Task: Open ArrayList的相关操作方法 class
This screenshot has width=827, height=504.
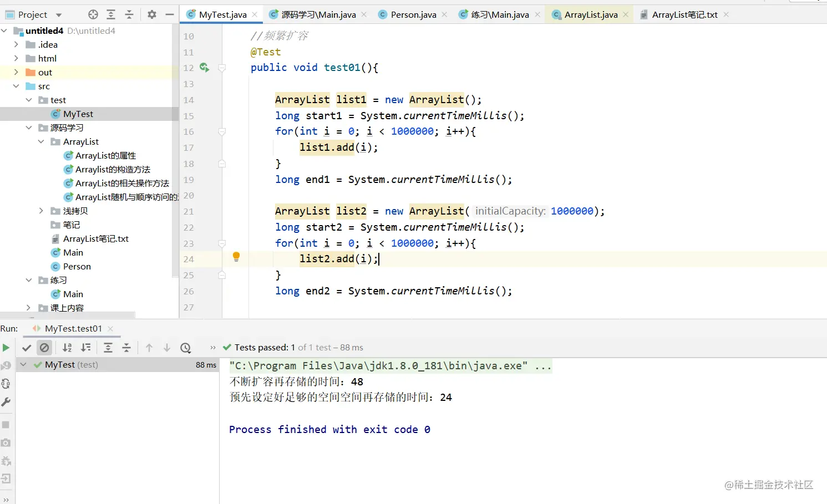Action: coord(122,183)
